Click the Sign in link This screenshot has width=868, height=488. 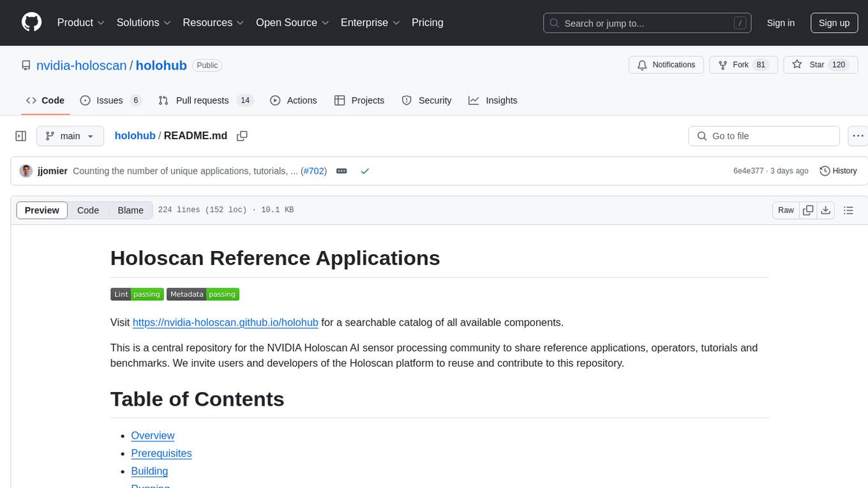pos(781,23)
